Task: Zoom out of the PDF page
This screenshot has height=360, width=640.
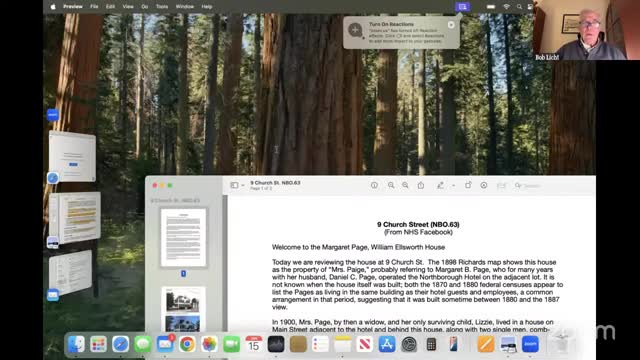Action: 391,185
